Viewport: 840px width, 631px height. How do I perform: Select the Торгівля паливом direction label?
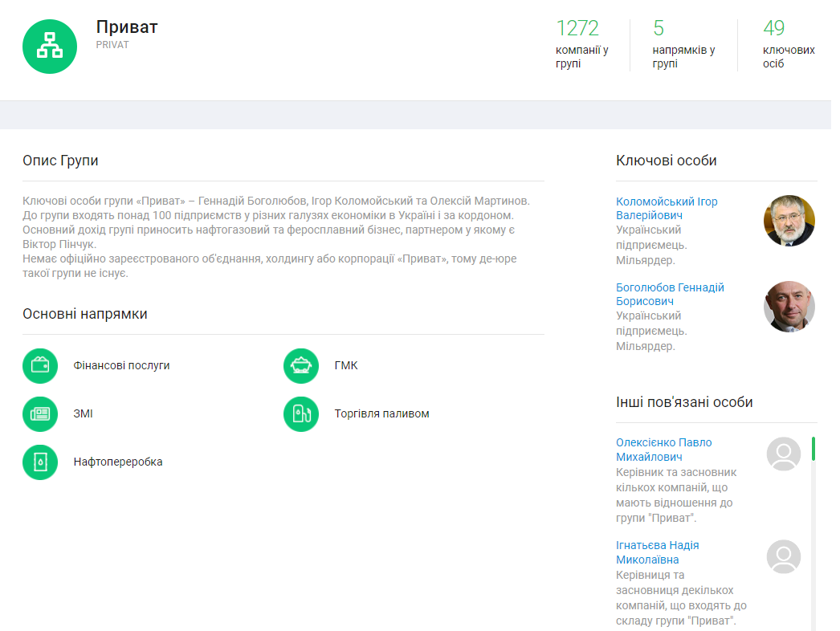pyautogui.click(x=381, y=413)
